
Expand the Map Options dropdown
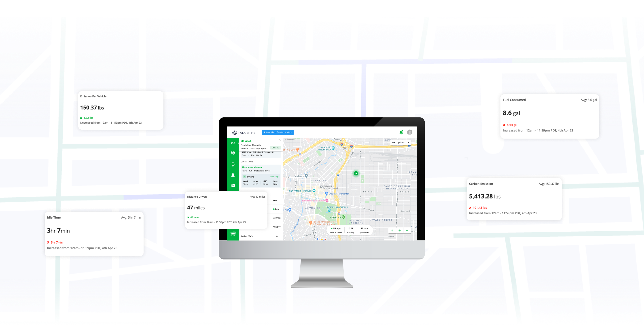click(x=400, y=142)
